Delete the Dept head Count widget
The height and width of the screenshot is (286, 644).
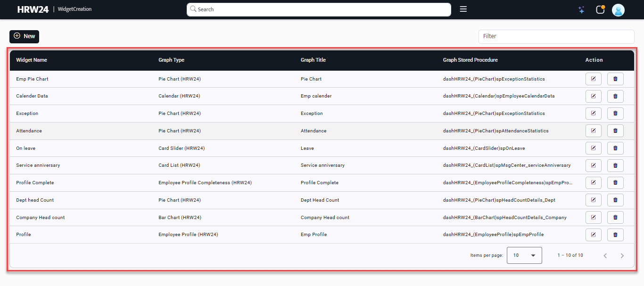615,200
